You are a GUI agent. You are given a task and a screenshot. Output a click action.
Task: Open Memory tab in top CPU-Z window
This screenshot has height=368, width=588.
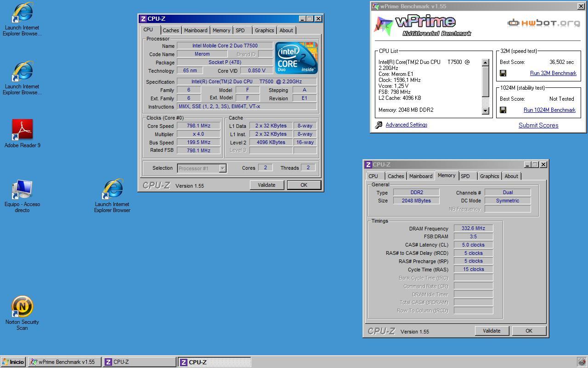[x=221, y=30]
